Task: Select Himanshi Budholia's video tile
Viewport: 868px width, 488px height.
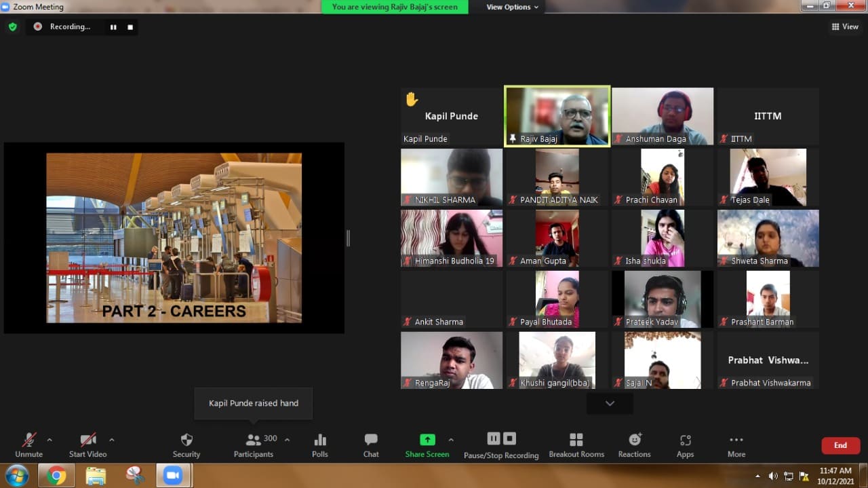Action: 452,238
